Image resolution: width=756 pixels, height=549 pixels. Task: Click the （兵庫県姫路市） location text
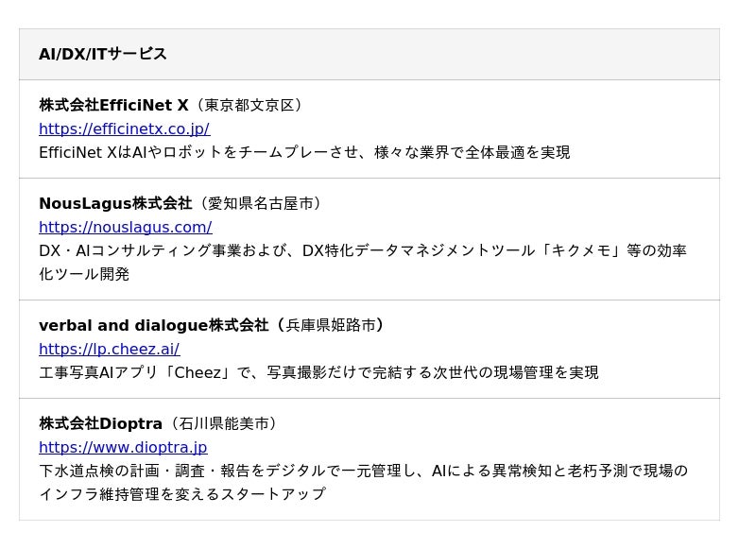click(330, 325)
